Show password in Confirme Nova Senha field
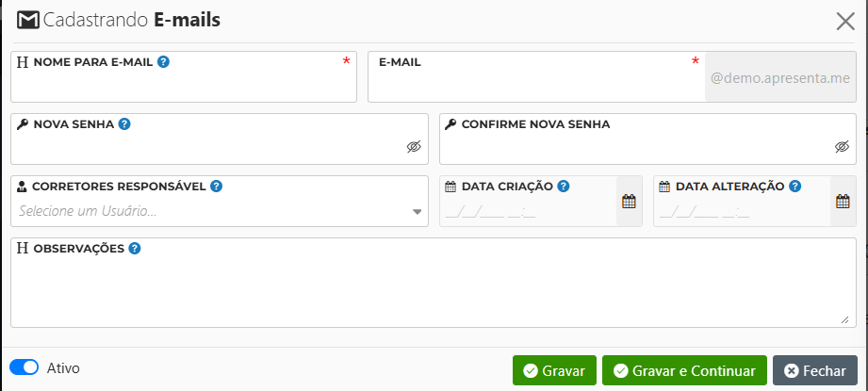This screenshot has height=391, width=868. [842, 146]
